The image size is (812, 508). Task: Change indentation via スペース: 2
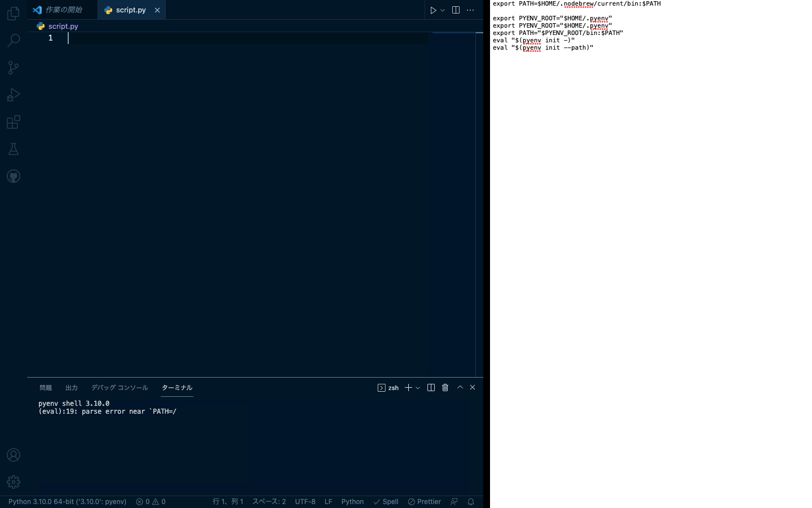269,502
